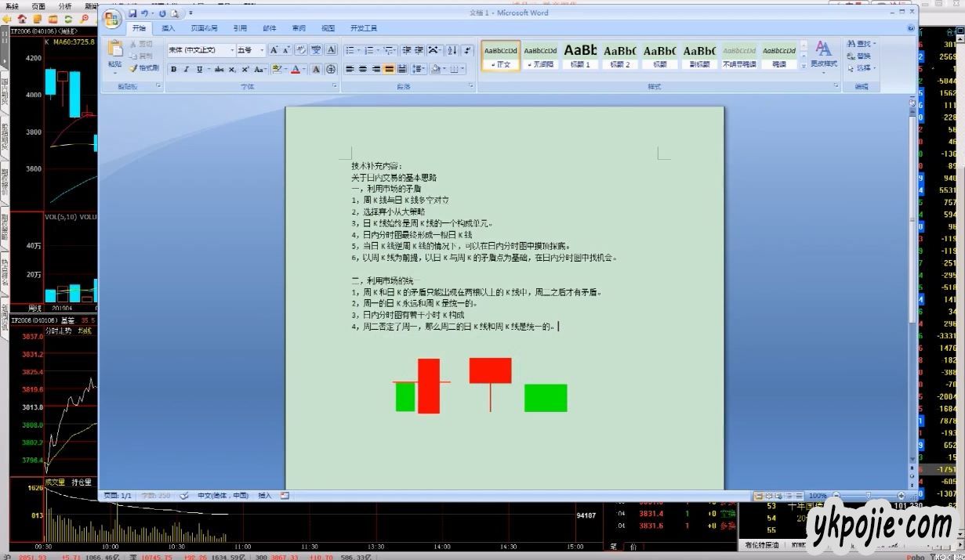
Task: Expand the Find (查找) dropdown arrow
Action: click(x=874, y=45)
